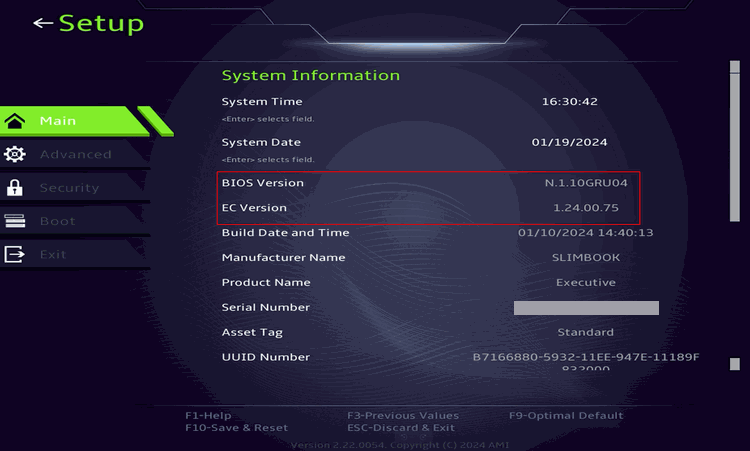Screen dimensions: 750x451
Task: Click the Main tab home icon
Action: tap(15, 121)
